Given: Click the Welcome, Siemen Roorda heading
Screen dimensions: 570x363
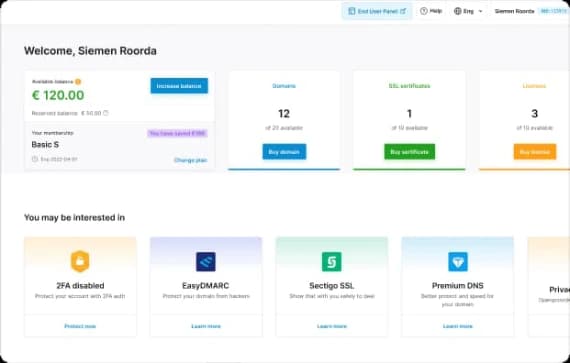Looking at the screenshot, I should click(90, 51).
